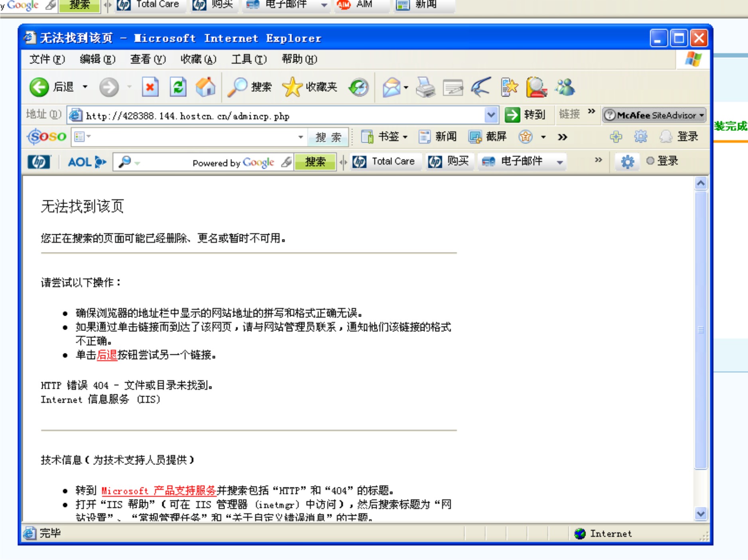Screen dimensions: 748x560
Task: Click the star document toolbar icon
Action: (x=509, y=87)
